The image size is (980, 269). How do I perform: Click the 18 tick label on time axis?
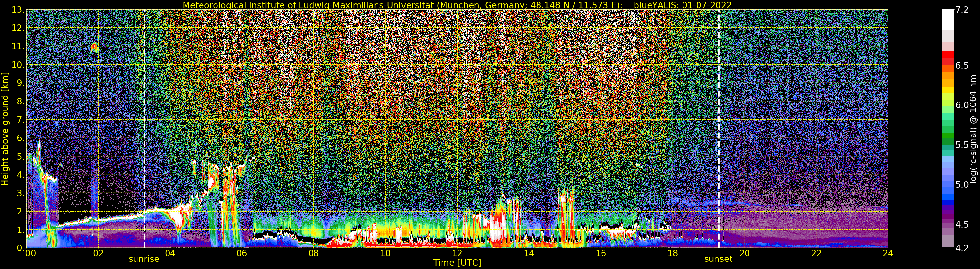673,253
